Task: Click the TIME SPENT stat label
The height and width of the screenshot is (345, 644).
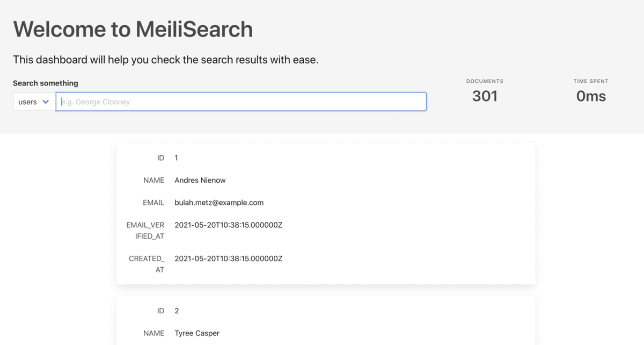Action: tap(591, 81)
